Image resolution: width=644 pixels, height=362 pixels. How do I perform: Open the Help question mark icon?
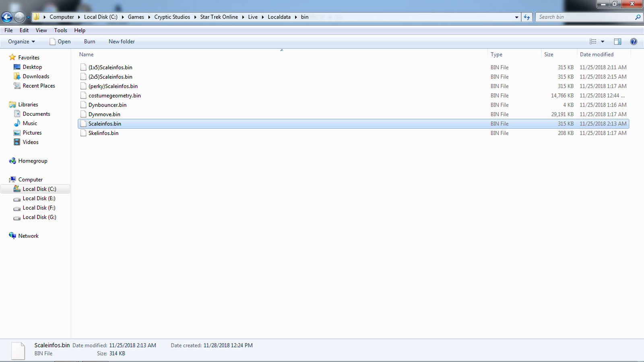coord(634,41)
